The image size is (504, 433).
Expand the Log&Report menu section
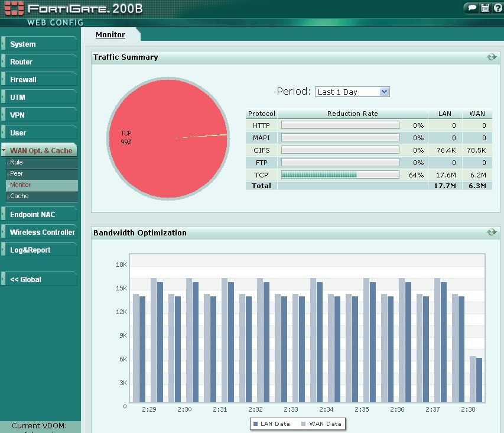point(39,250)
